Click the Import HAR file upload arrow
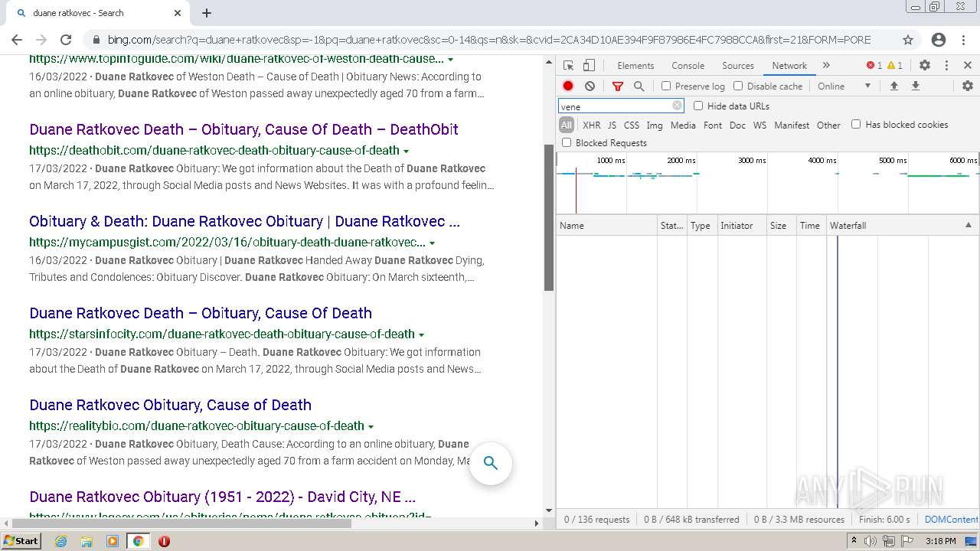Screen dimensions: 980x551 coord(893,86)
